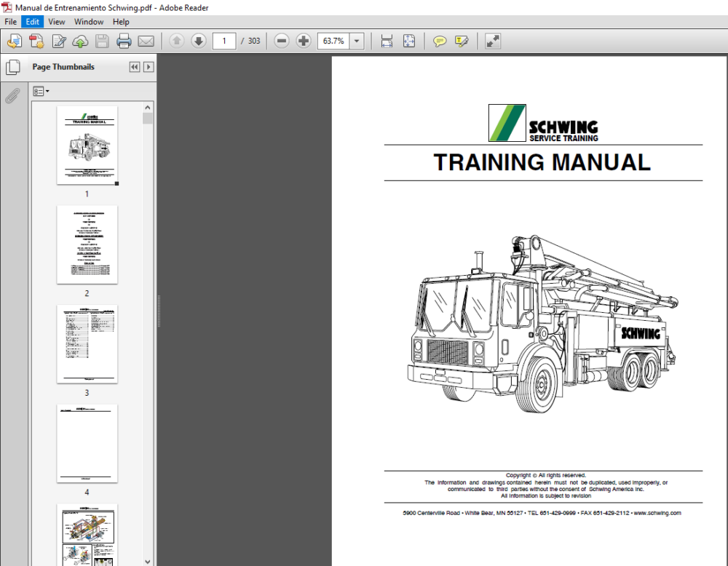Click the Page Thumbnails panel icon
Viewport: 728px width, 566px height.
click(x=13, y=67)
